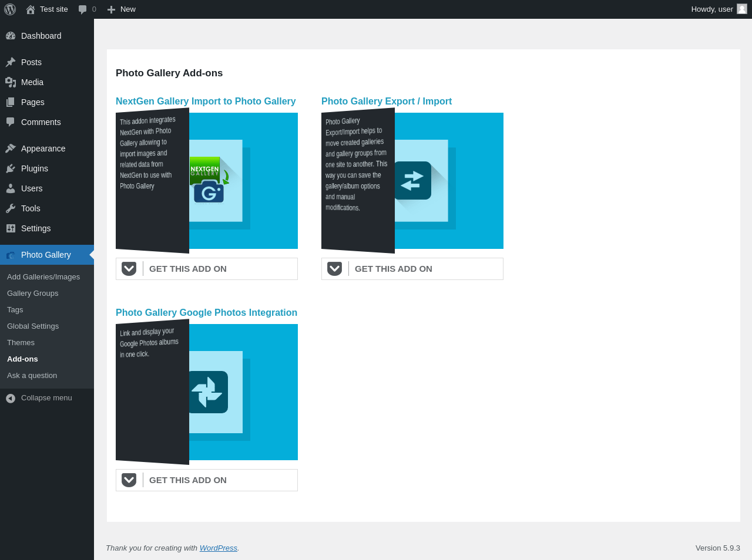Open the Gallery Groups submenu item
The height and width of the screenshot is (560, 752).
[x=33, y=294]
